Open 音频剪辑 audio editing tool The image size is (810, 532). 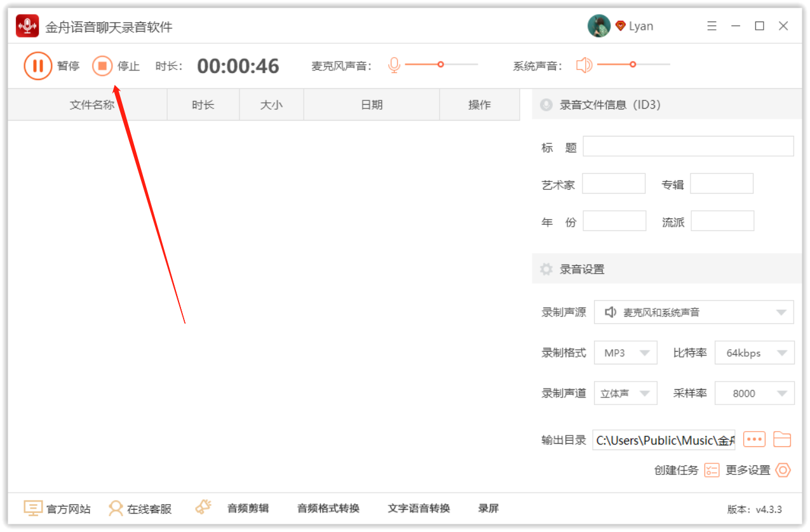coord(248,508)
